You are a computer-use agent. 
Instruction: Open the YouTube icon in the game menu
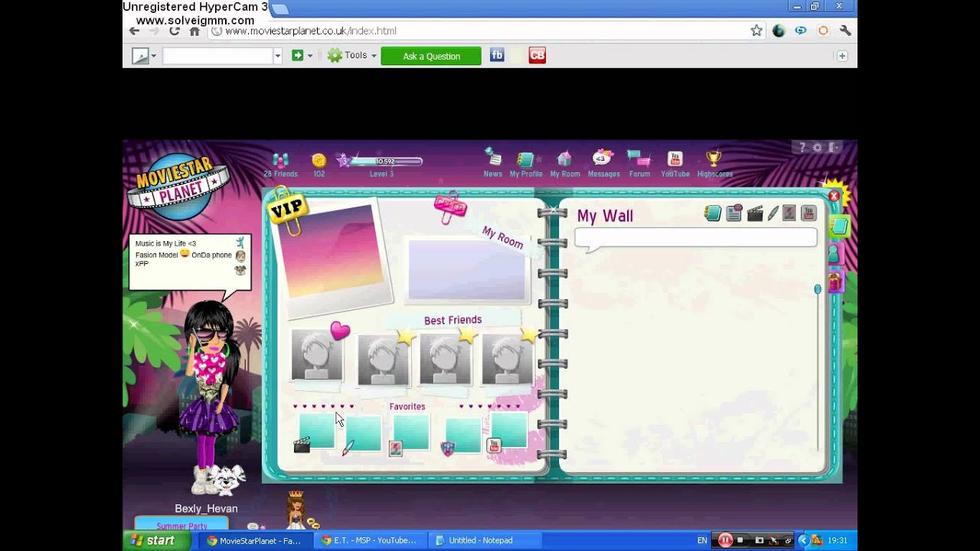(x=675, y=158)
